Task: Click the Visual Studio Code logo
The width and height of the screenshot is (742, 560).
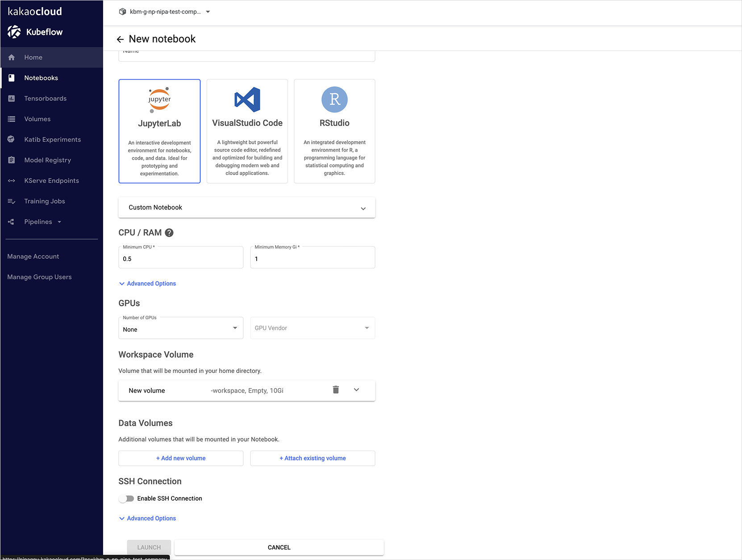Action: [247, 99]
